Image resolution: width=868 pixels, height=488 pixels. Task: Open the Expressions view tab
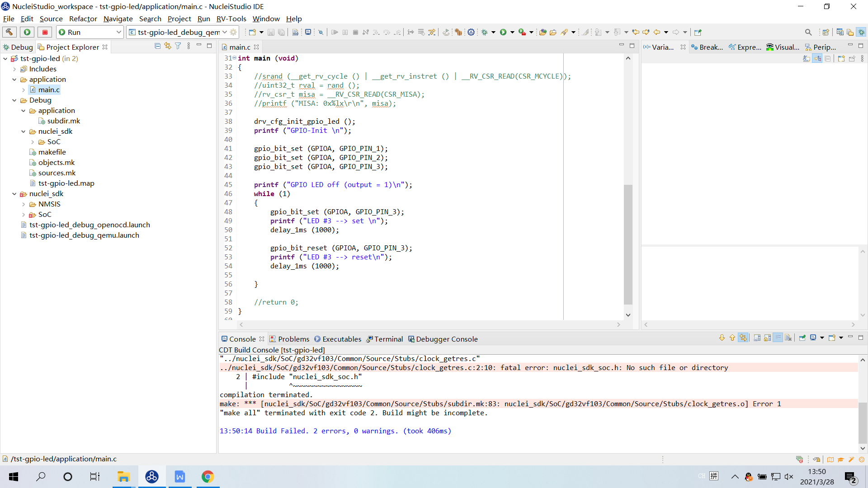pyautogui.click(x=745, y=47)
